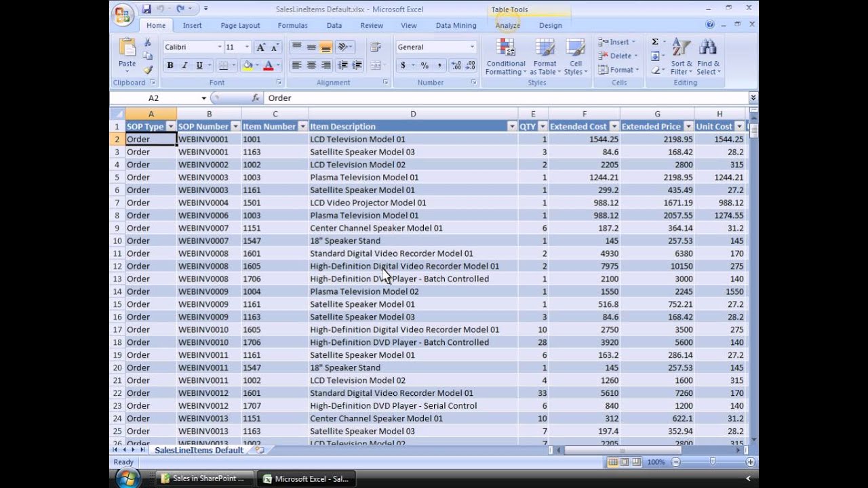The width and height of the screenshot is (868, 488).
Task: Apply red font color
Action: point(269,66)
